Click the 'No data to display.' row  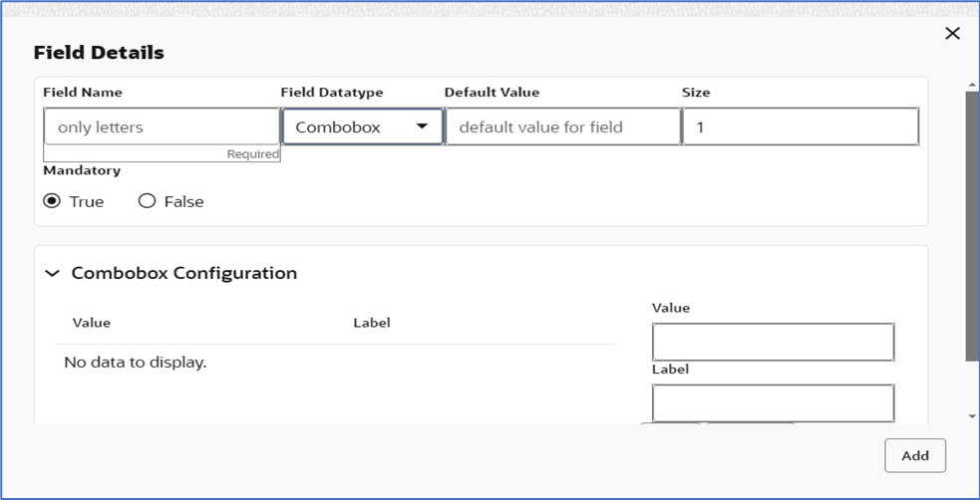coord(136,363)
